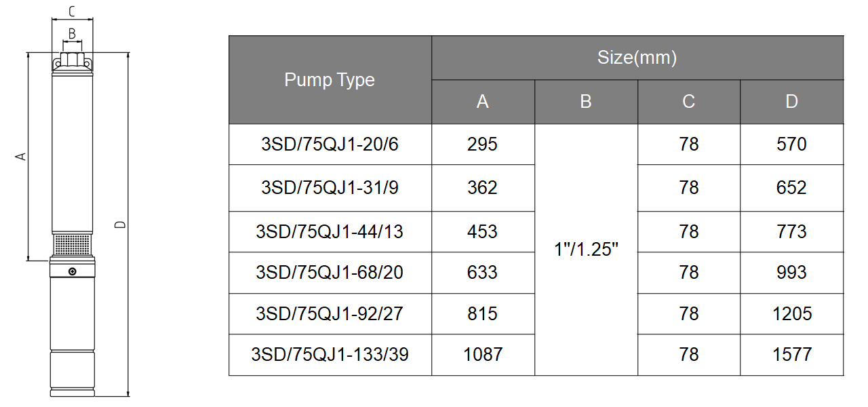Click the A value 1087
The width and height of the screenshot is (868, 407).
tap(483, 355)
